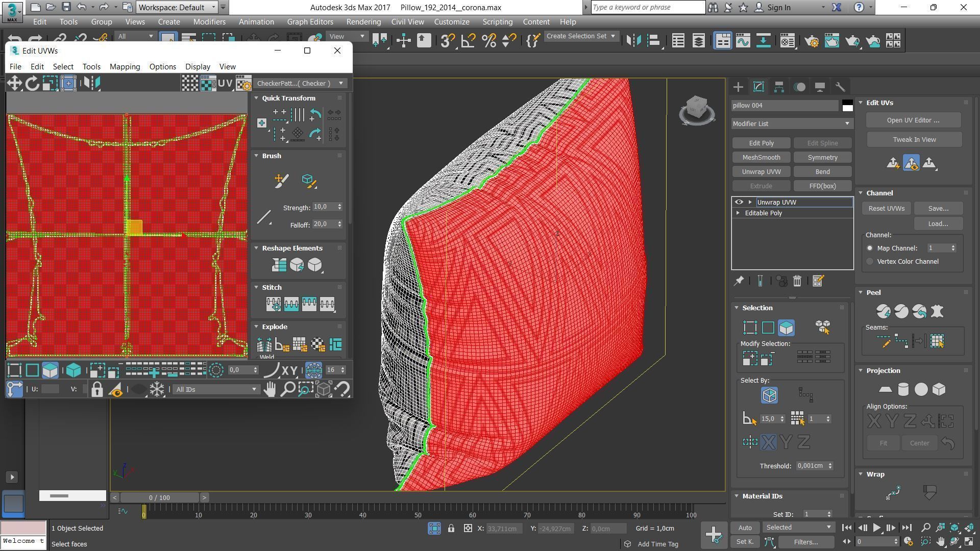Click the object color swatch beside pillow 004
Image resolution: width=980 pixels, height=551 pixels.
(x=847, y=106)
